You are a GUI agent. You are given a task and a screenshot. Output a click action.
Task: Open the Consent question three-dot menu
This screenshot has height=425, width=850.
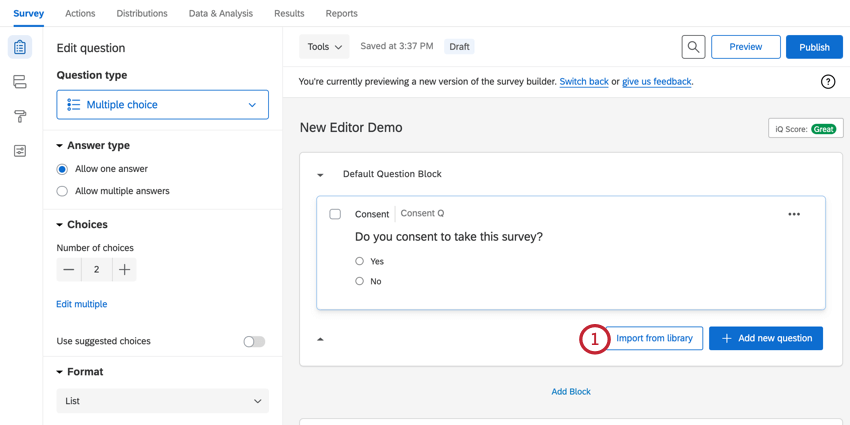[x=794, y=214]
